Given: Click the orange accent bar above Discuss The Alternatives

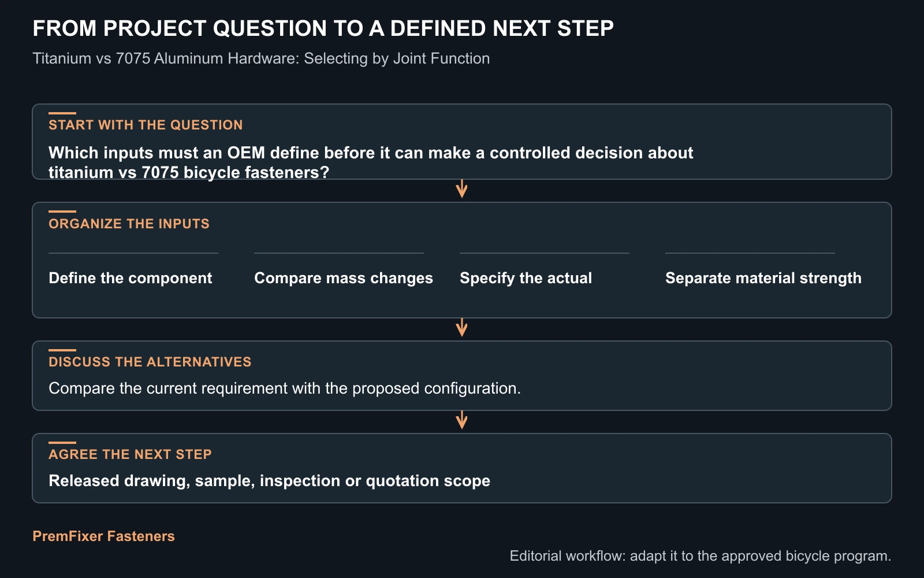Looking at the screenshot, I should tap(62, 350).
